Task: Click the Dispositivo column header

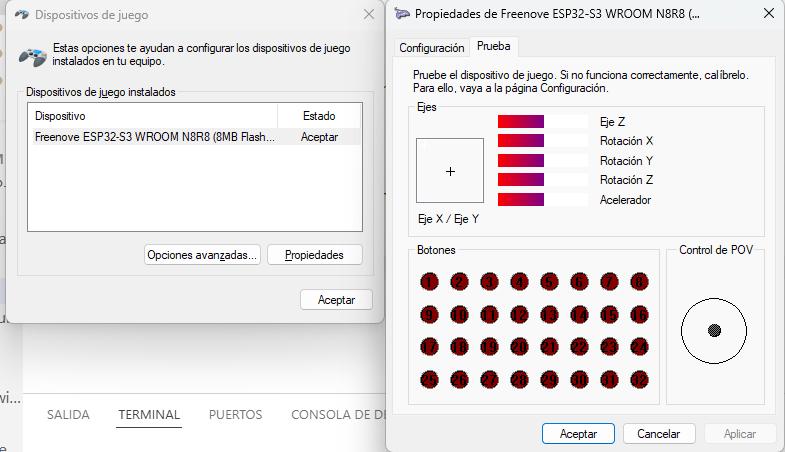Action: (152, 116)
